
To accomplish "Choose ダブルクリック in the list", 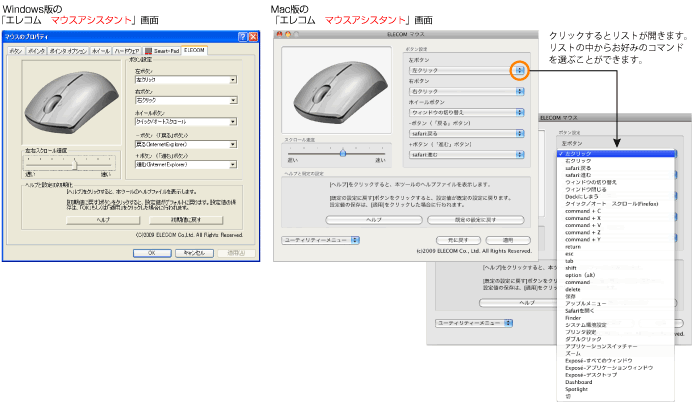I will point(616,339).
